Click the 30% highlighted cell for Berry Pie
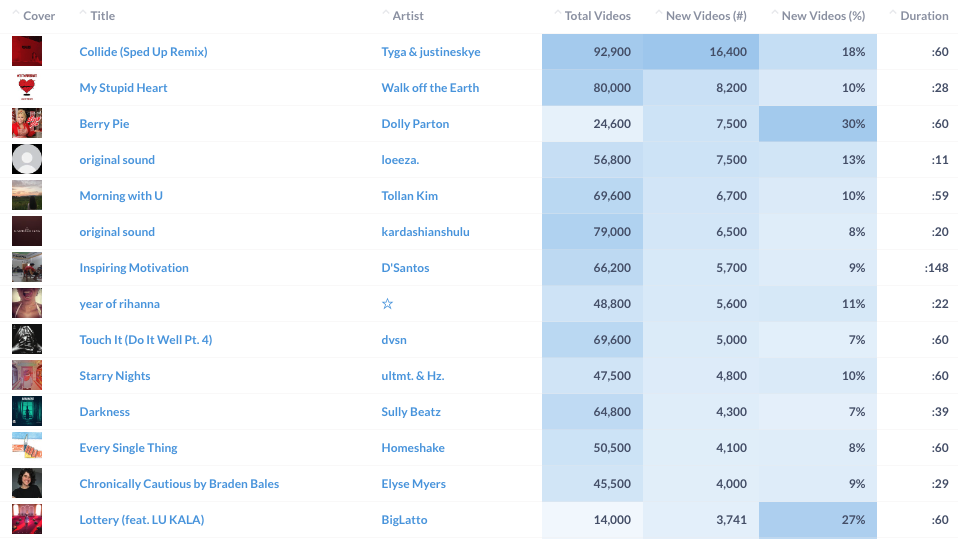The height and width of the screenshot is (539, 958). click(817, 123)
